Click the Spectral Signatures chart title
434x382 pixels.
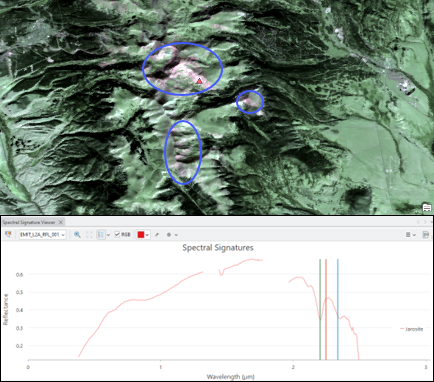218,248
